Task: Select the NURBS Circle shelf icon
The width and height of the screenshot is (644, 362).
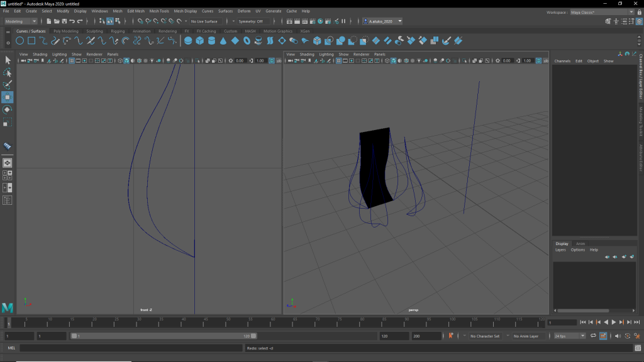Action: [20, 41]
